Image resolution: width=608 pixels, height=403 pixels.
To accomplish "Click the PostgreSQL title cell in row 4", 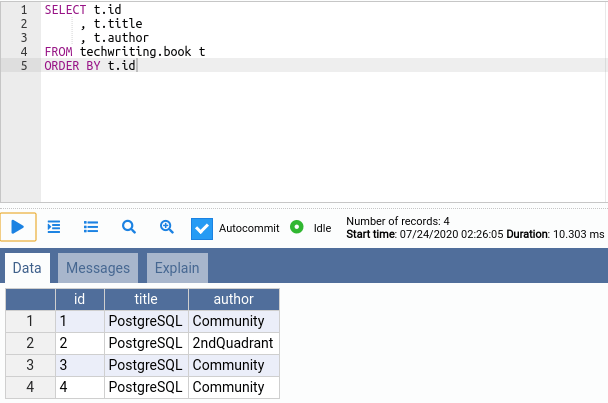I will point(145,387).
